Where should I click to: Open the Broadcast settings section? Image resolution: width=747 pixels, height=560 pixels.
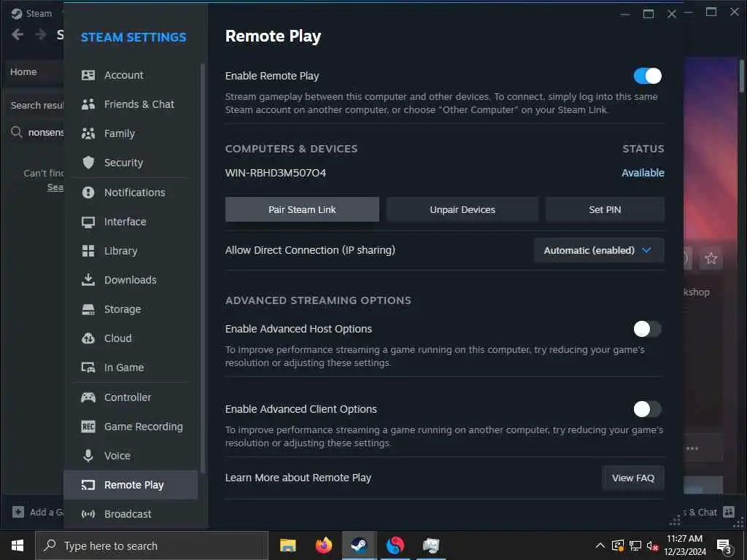pyautogui.click(x=130, y=514)
